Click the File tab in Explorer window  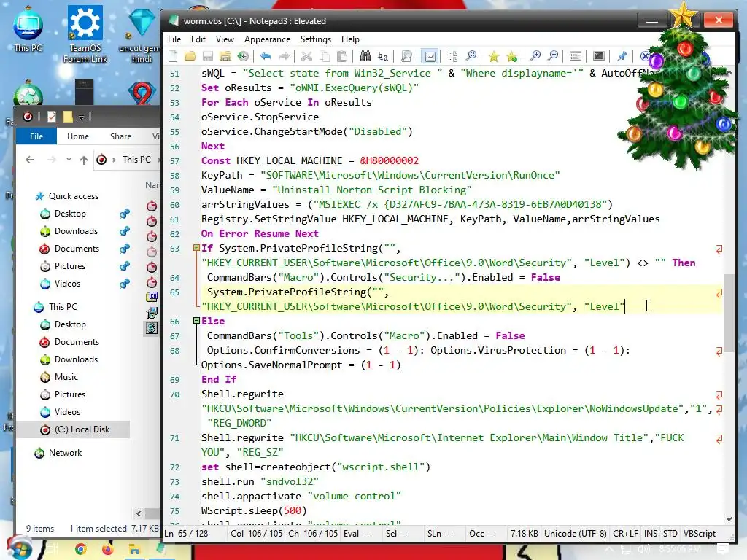[x=36, y=136]
